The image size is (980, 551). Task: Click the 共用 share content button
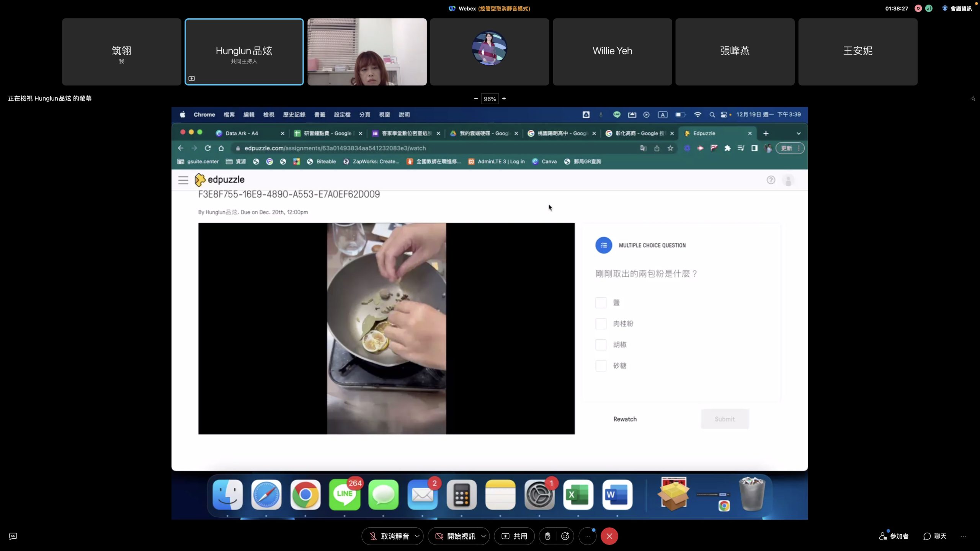(514, 536)
